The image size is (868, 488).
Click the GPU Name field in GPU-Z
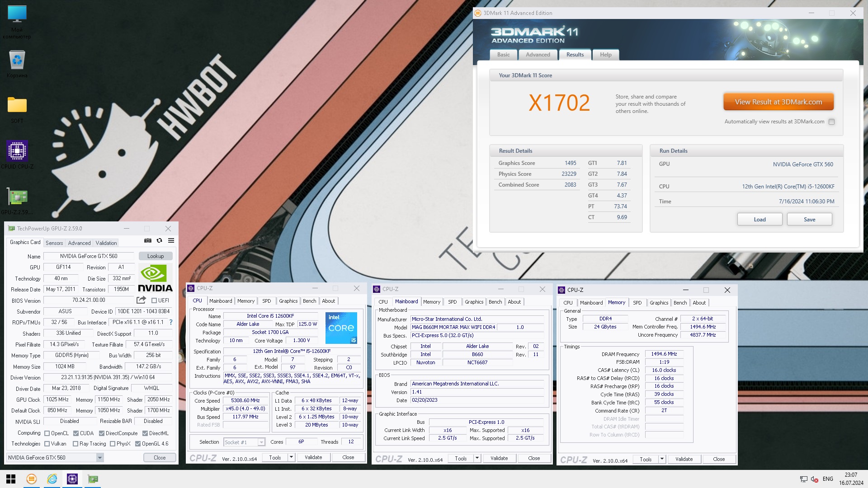(x=89, y=256)
